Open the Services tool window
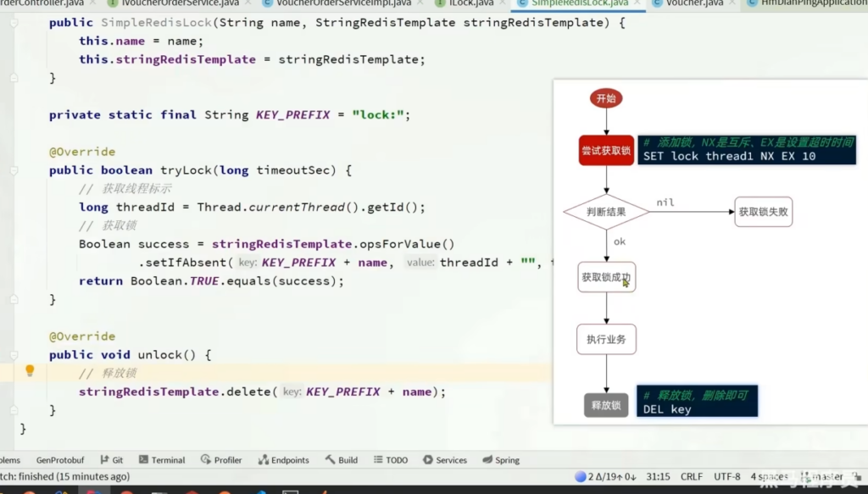Screen dimensions: 868x494 click(444, 460)
